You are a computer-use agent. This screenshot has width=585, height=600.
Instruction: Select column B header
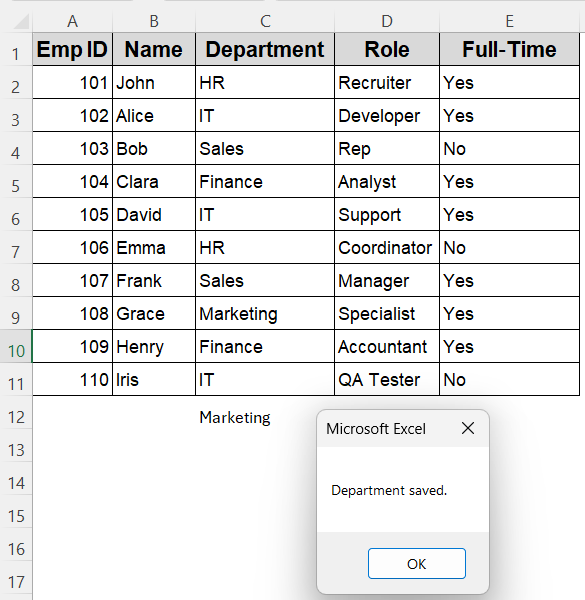[x=154, y=21]
